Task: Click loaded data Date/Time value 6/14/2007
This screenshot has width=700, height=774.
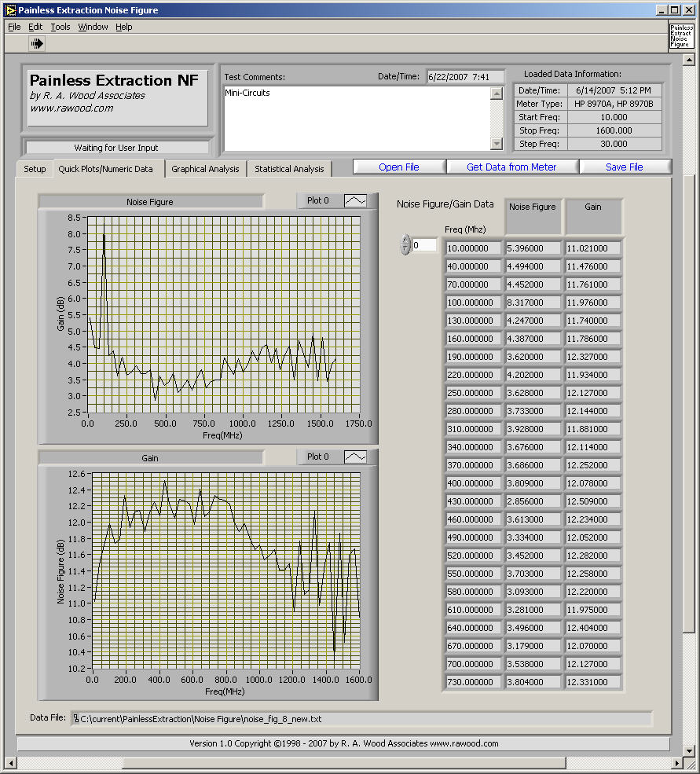Action: point(614,90)
